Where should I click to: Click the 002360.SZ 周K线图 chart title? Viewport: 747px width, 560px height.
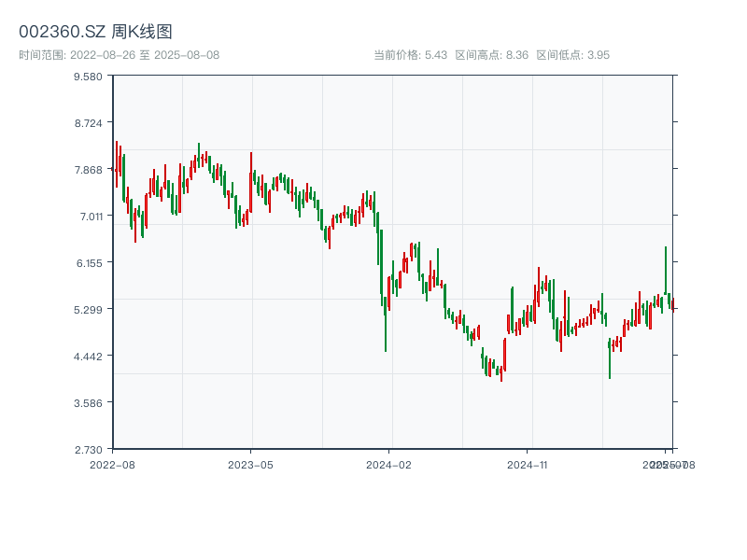(x=95, y=33)
